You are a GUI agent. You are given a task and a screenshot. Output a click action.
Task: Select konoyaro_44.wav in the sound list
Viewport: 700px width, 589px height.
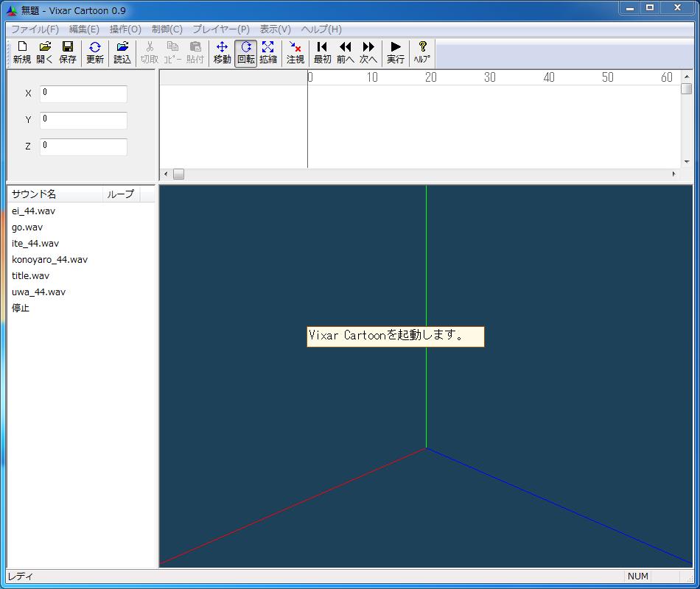coord(49,259)
